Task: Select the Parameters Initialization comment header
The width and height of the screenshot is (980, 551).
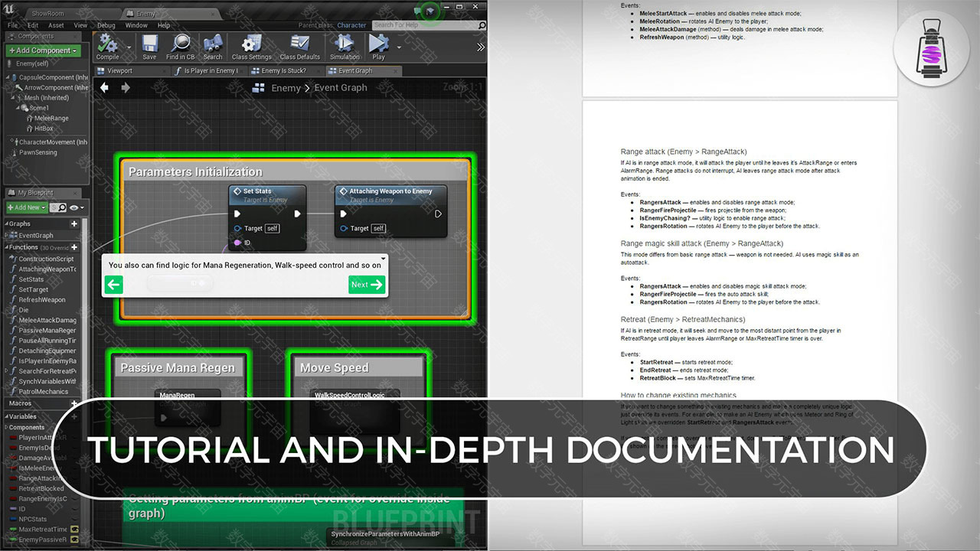Action: point(296,172)
